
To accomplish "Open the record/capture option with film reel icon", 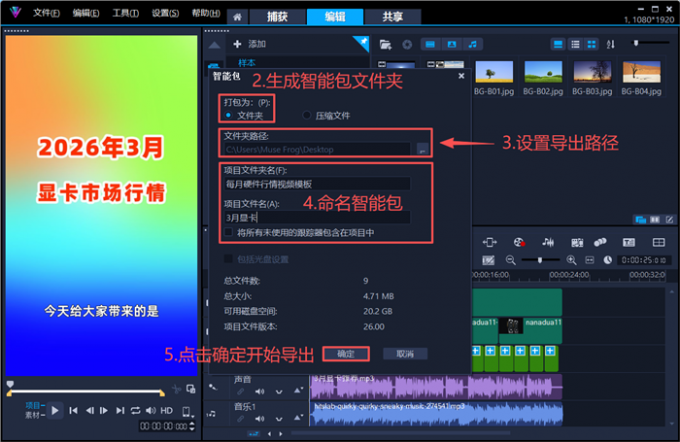I will tap(519, 242).
